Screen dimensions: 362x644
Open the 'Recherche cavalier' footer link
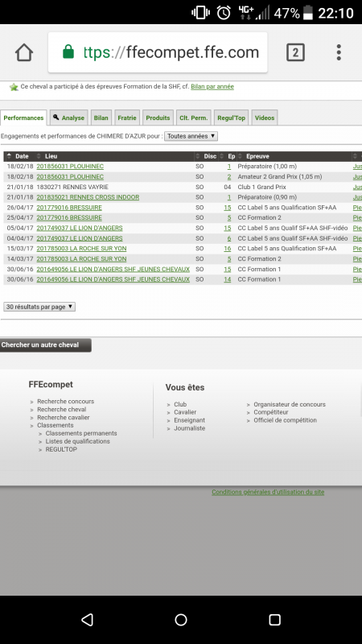click(x=64, y=417)
